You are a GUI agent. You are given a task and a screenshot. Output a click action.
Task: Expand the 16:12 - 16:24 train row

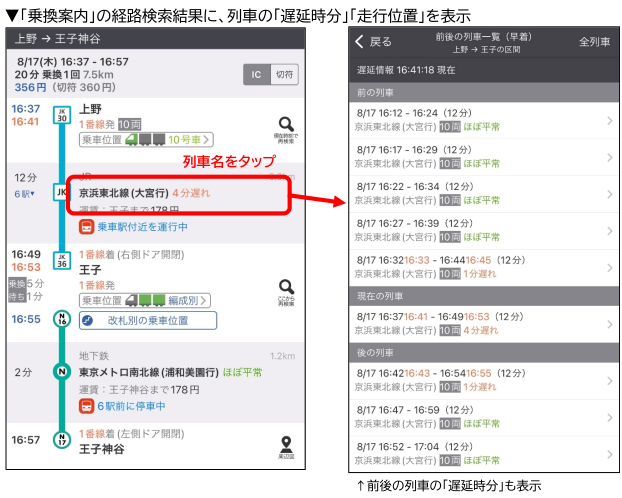tap(484, 121)
